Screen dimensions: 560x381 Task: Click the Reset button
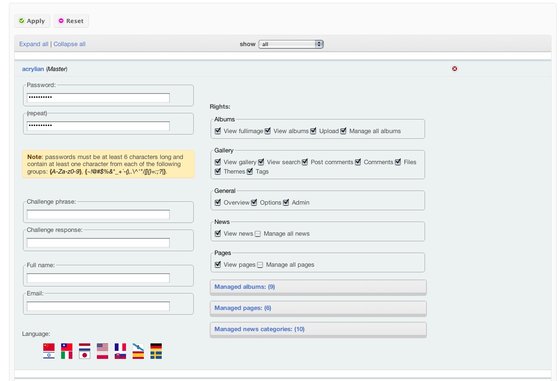[71, 21]
